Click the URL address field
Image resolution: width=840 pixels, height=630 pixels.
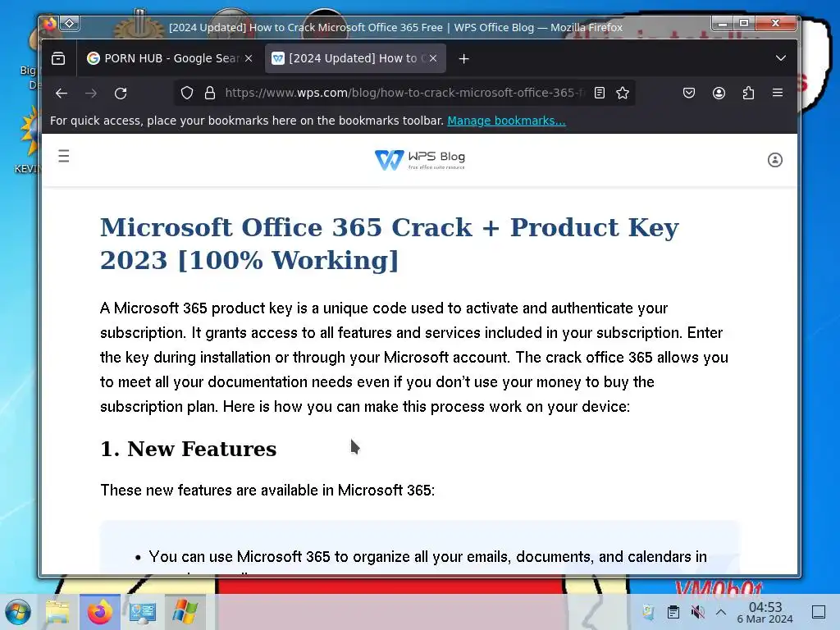[404, 94]
